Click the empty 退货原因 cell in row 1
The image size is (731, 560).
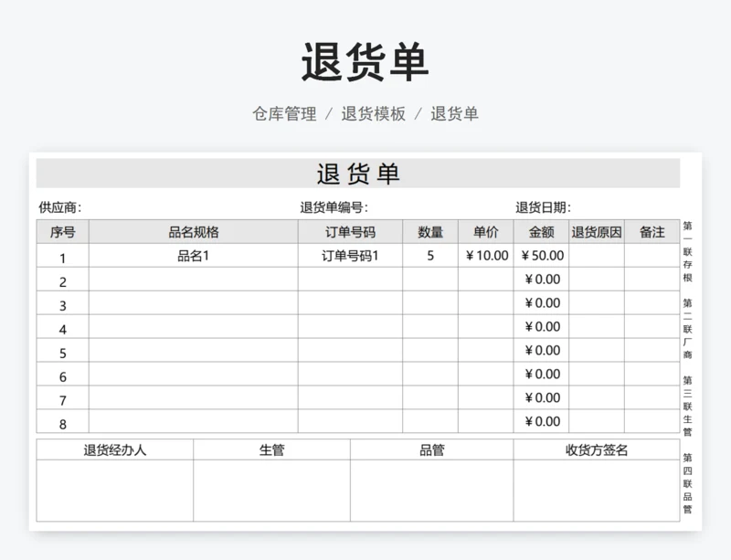click(597, 256)
